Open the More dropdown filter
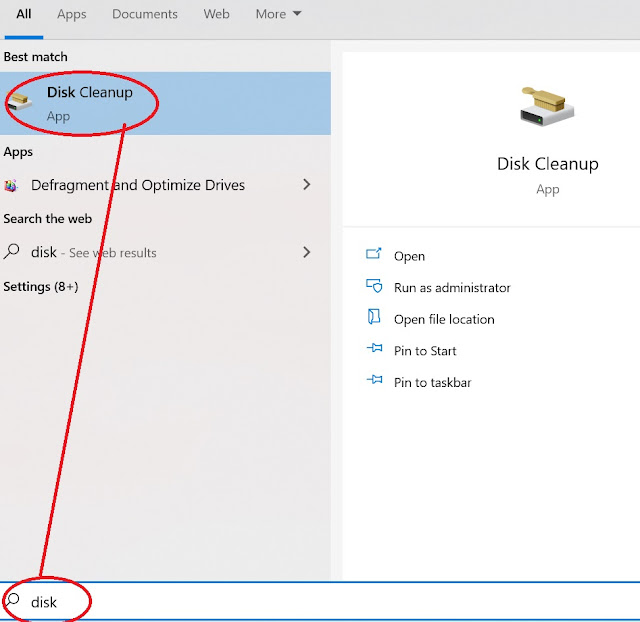This screenshot has width=640, height=622. point(278,14)
